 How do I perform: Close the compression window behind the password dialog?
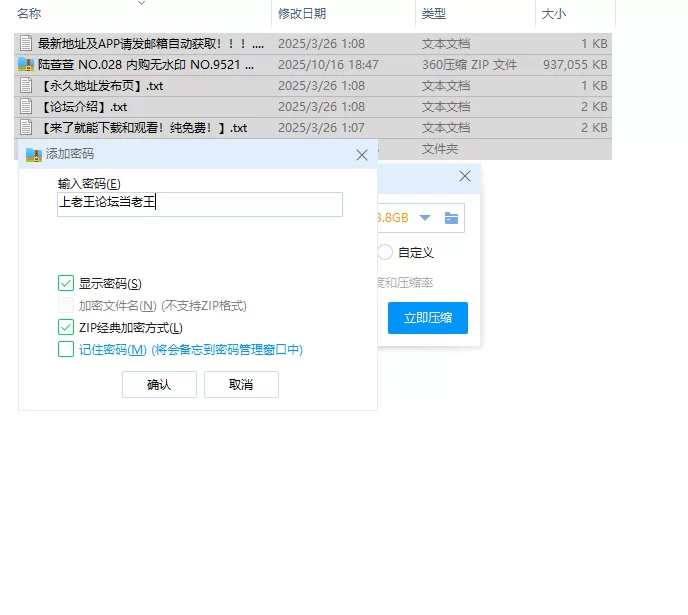coord(465,176)
